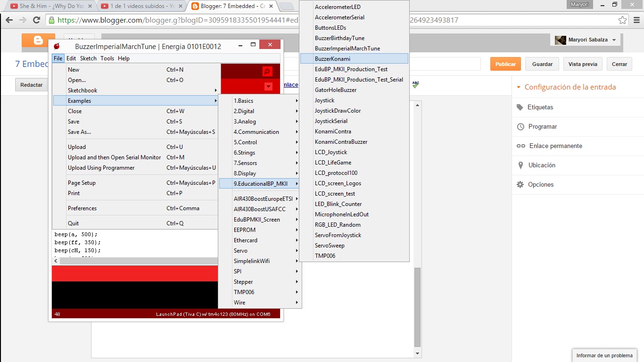Viewport: 644px width, 362px height.
Task: Switch to the 1 de 1 videos subidos tab
Action: (x=141, y=6)
